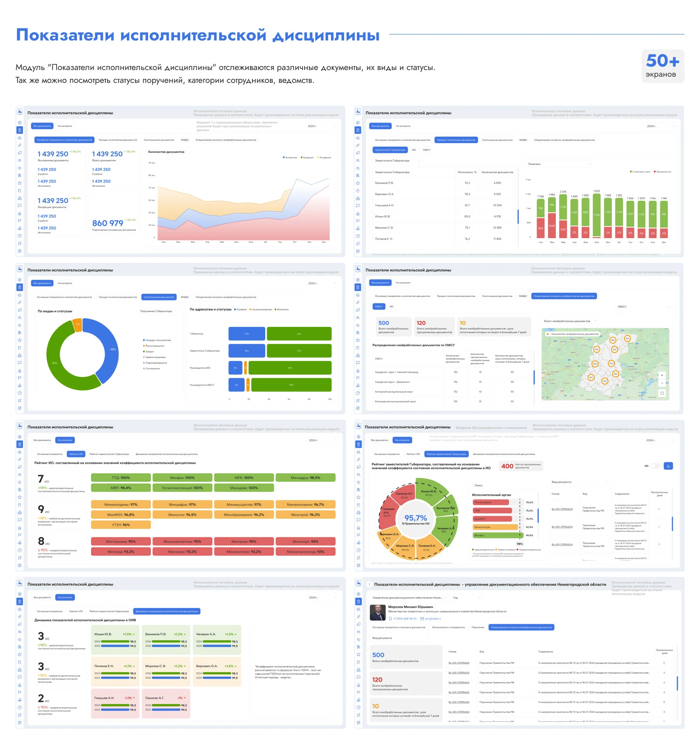Screen dimensions: 700x756
Task: Click the blue download button beside ИО switch
Action: 668,466
